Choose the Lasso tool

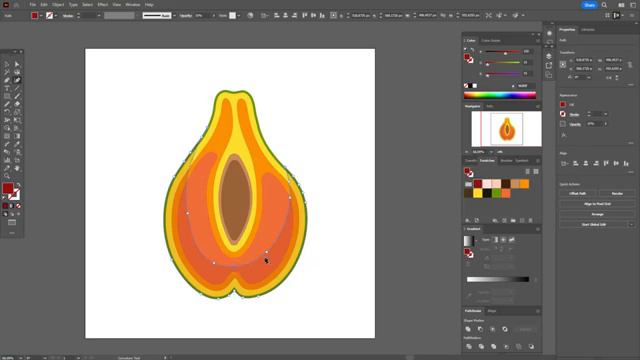[x=17, y=72]
